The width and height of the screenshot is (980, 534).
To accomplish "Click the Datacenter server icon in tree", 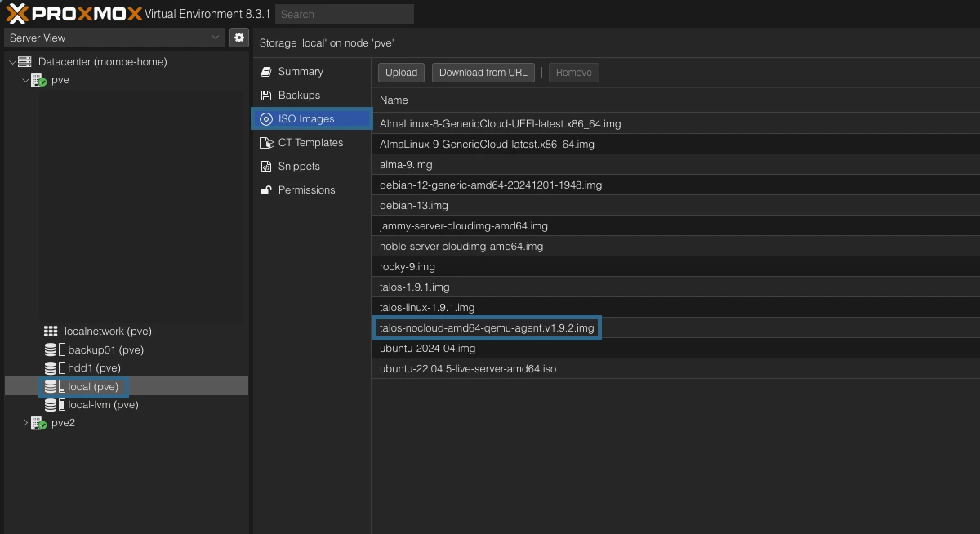I will (24, 62).
